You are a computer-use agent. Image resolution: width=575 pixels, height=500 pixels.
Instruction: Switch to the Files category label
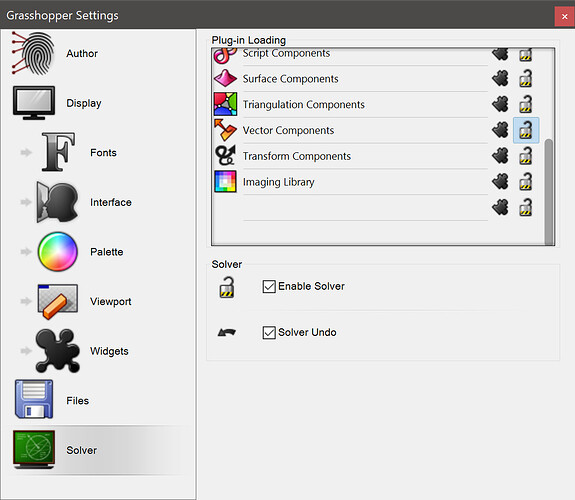(77, 401)
